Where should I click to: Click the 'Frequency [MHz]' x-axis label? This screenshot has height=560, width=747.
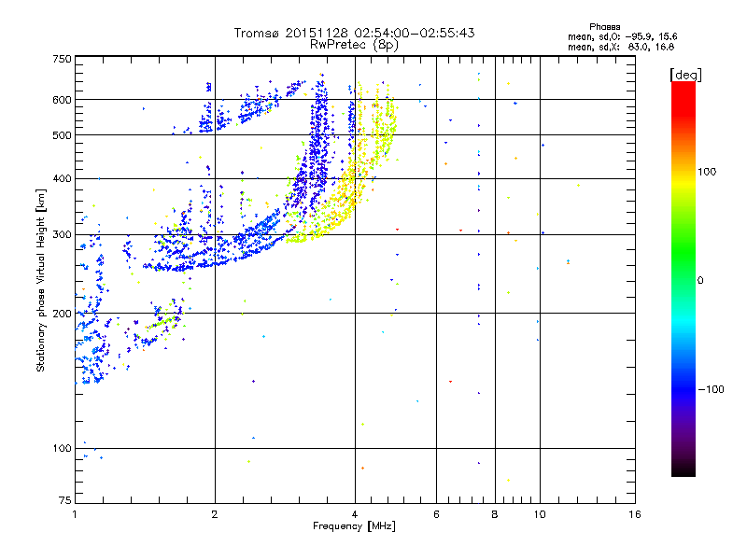pyautogui.click(x=354, y=526)
